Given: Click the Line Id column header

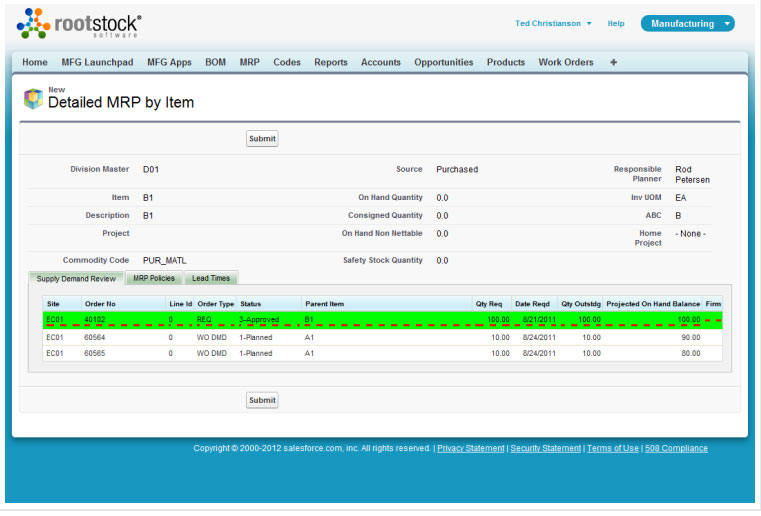Looking at the screenshot, I should tap(180, 304).
